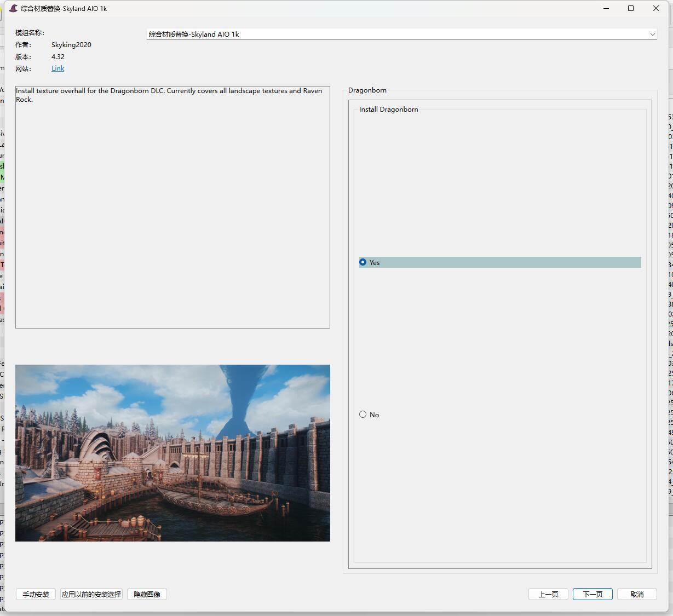Go back with 上一页 button
673x616 pixels.
(548, 594)
